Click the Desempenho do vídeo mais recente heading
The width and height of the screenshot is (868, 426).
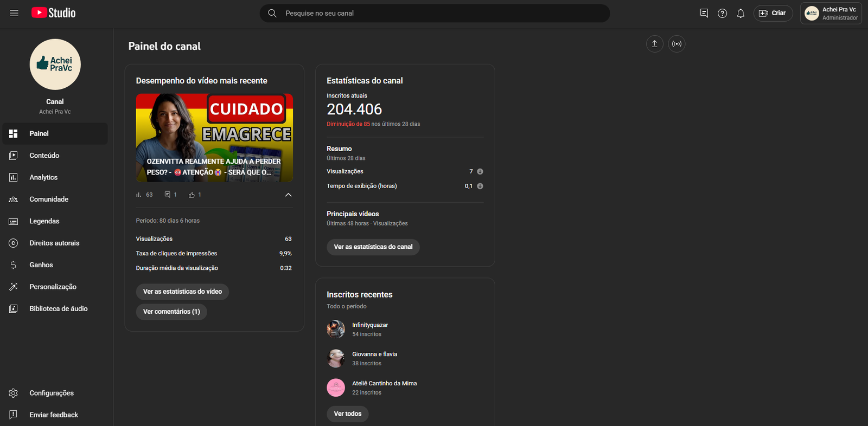click(201, 81)
